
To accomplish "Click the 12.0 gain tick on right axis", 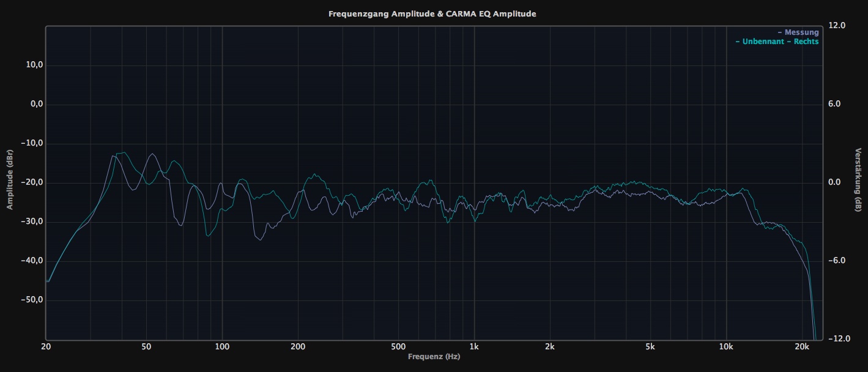I will click(836, 26).
